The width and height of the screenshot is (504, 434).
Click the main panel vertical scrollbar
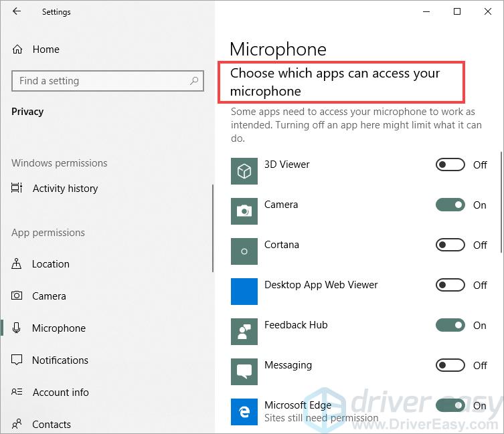click(501, 203)
